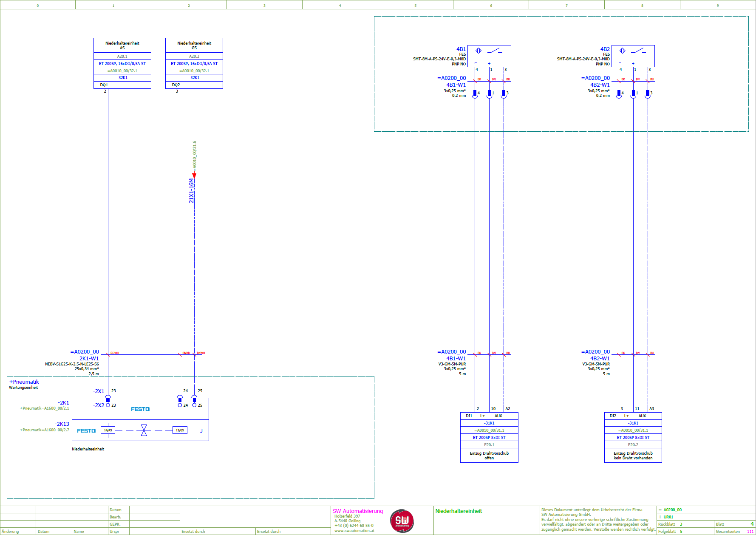Select the Niederhaltereinheit GS module header
756x535 pixels.
[x=194, y=45]
